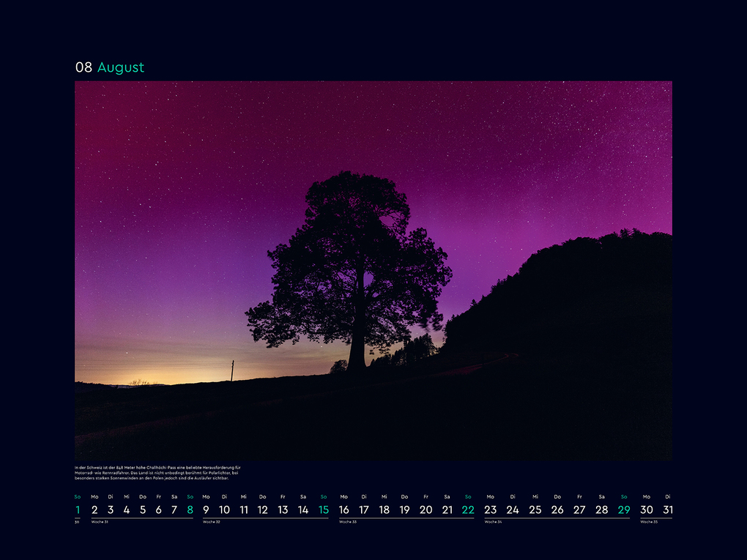Click the Fr header above date 20

425,496
